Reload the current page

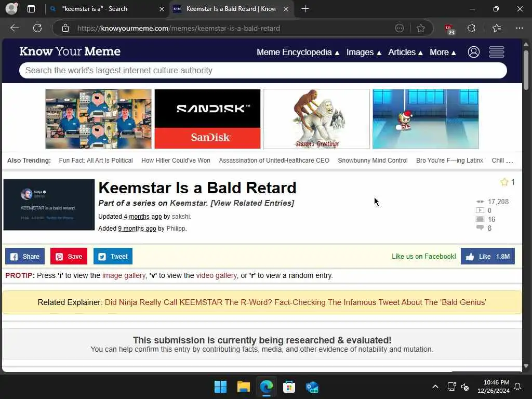37,28
